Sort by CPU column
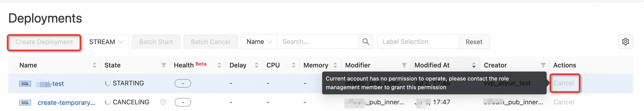Image resolution: width=644 pixels, height=111 pixels. 293,65
